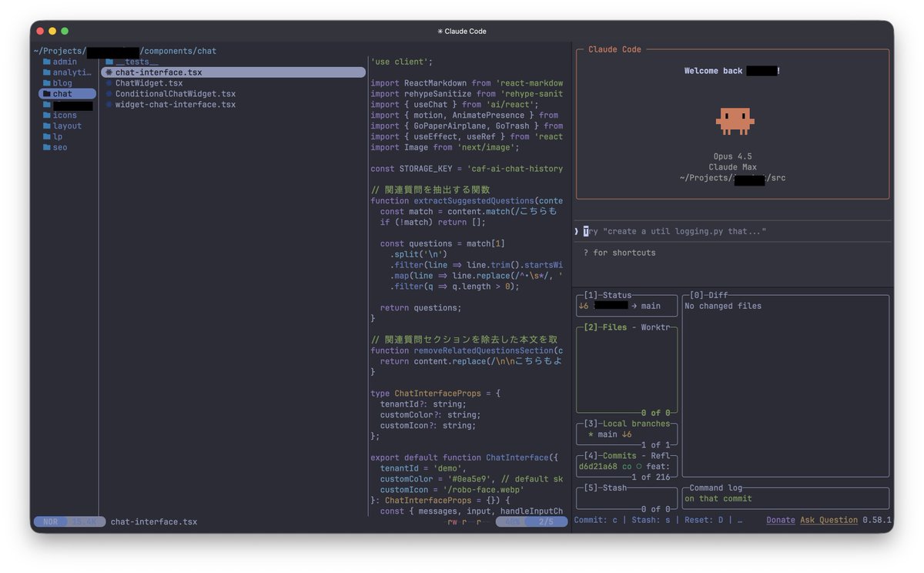Image resolution: width=924 pixels, height=573 pixels.
Task: Click the Ask Question link
Action: point(829,520)
